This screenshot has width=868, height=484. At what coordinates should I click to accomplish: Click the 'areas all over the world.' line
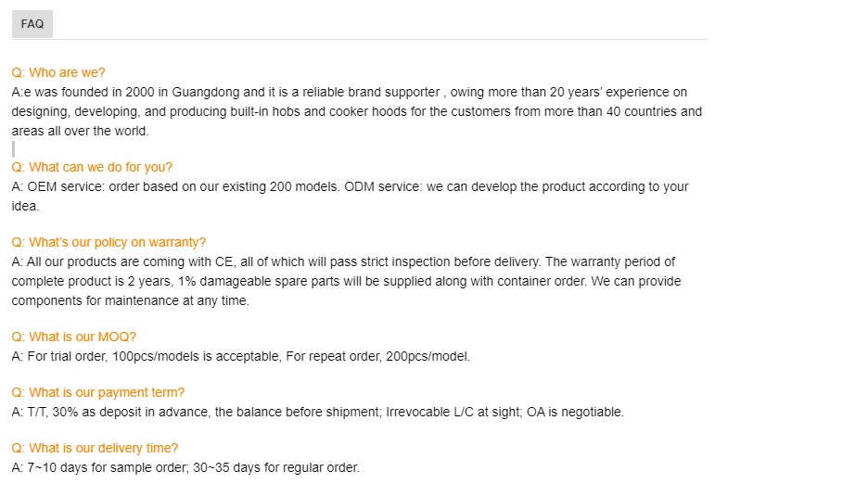point(80,131)
